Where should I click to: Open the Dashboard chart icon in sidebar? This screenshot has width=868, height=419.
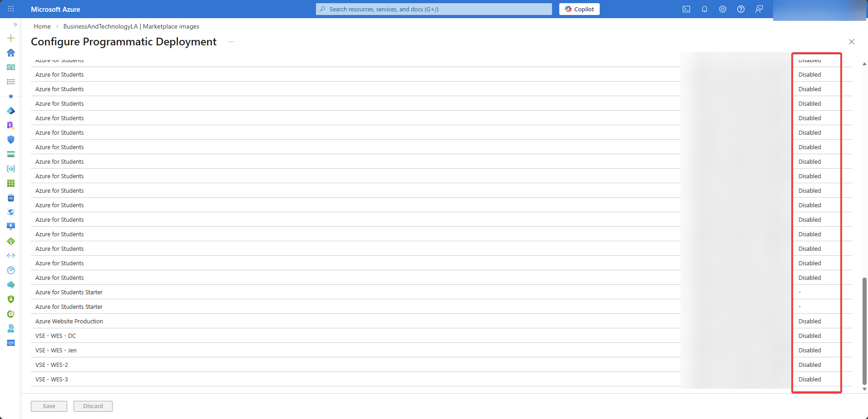(11, 67)
